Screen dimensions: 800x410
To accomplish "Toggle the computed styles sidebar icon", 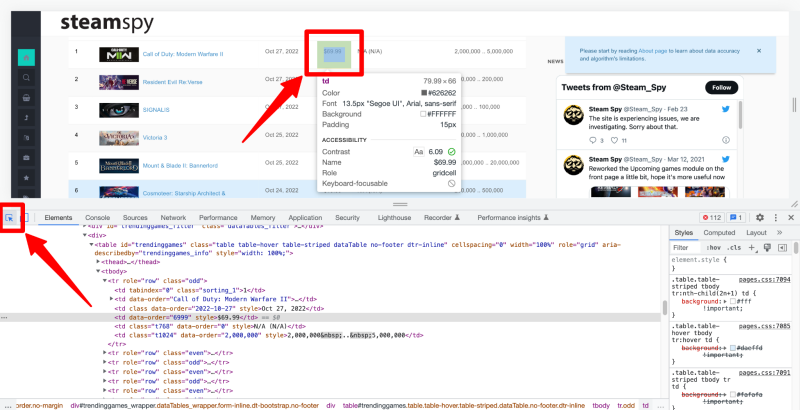I will click(782, 247).
